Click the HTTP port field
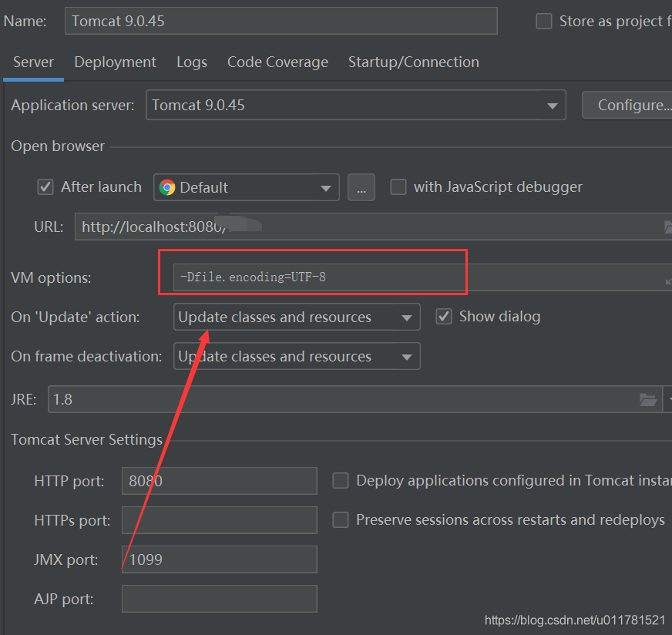Viewport: 672px width, 635px height. (x=220, y=481)
